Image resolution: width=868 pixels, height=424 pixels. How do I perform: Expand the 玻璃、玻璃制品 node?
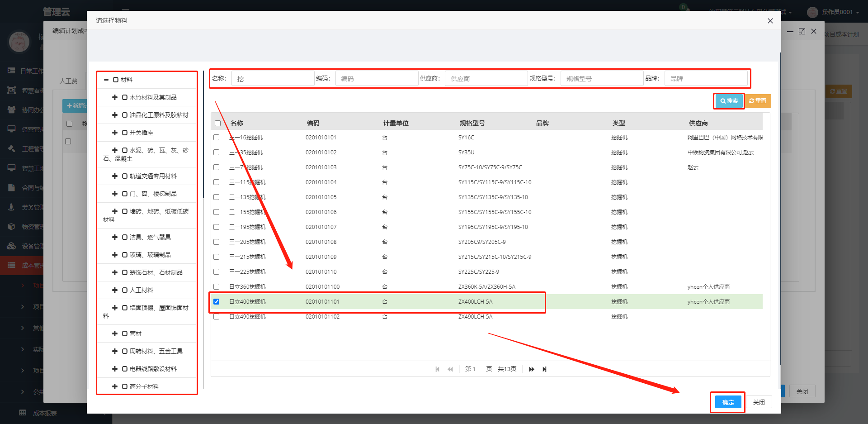pyautogui.click(x=115, y=255)
